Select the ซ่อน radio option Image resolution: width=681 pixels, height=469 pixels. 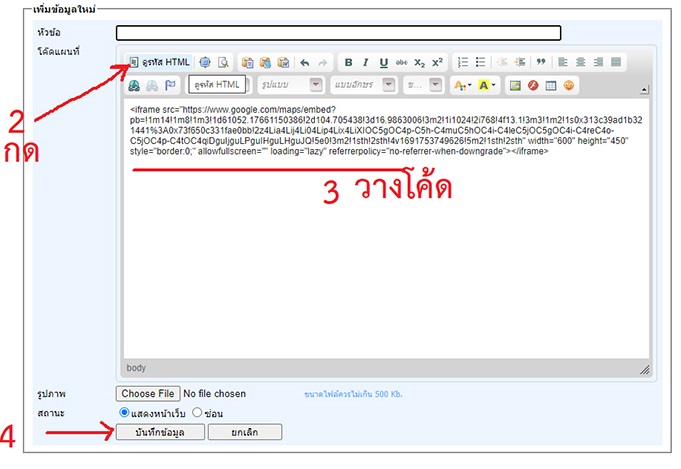197,412
